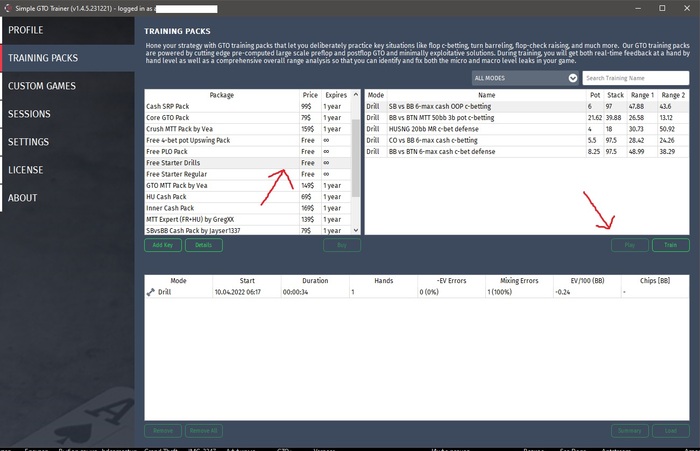Open License section
This screenshot has height=451, width=700.
coord(67,170)
